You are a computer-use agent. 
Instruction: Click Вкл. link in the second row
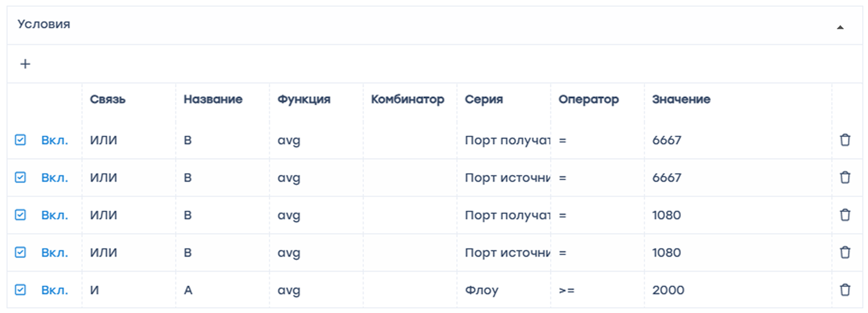pos(54,178)
